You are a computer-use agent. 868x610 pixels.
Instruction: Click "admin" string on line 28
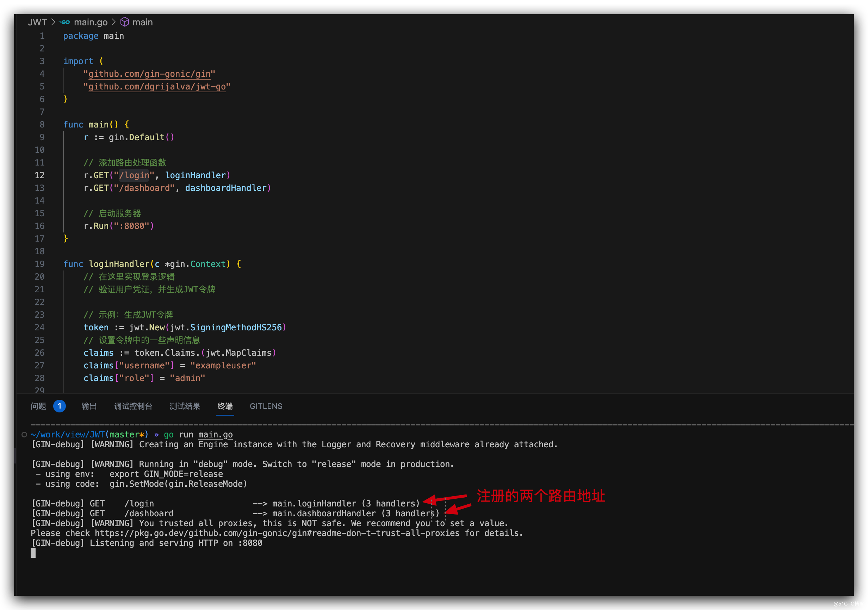(187, 378)
